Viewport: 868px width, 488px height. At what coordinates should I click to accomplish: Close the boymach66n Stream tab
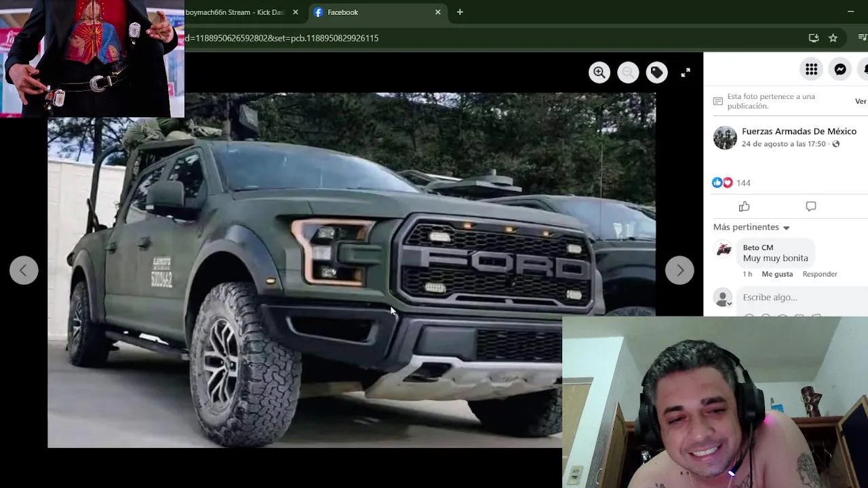tap(296, 12)
